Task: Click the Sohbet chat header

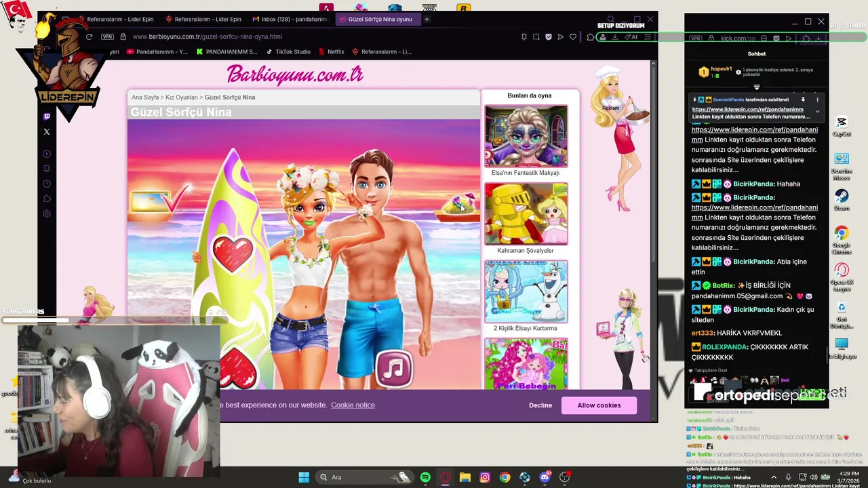Action: click(757, 54)
